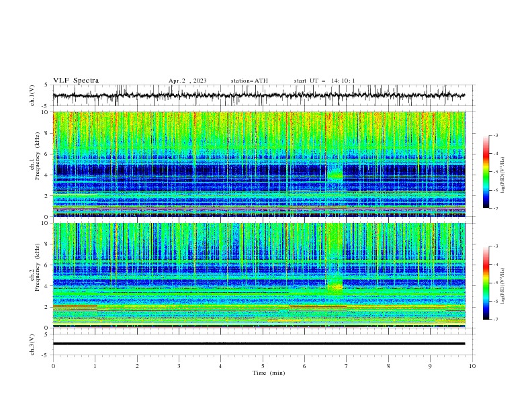Click the time axis tick label '7'

pyautogui.click(x=347, y=366)
